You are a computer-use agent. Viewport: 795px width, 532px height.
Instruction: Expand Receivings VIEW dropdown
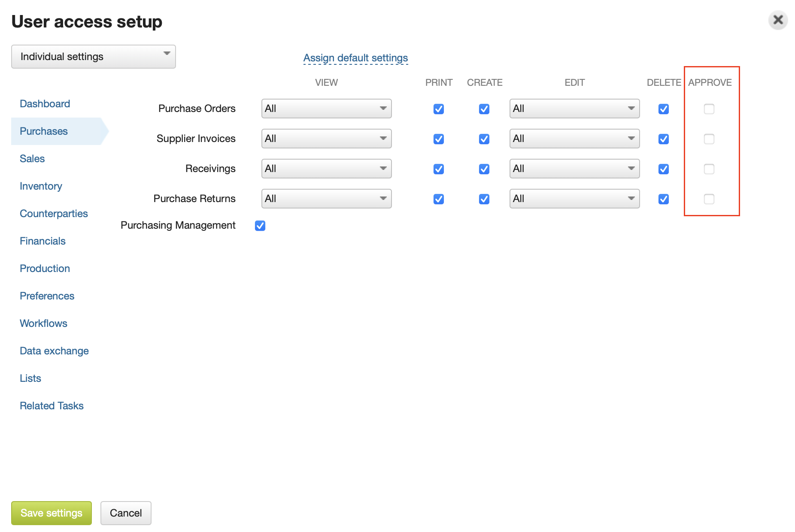(326, 169)
